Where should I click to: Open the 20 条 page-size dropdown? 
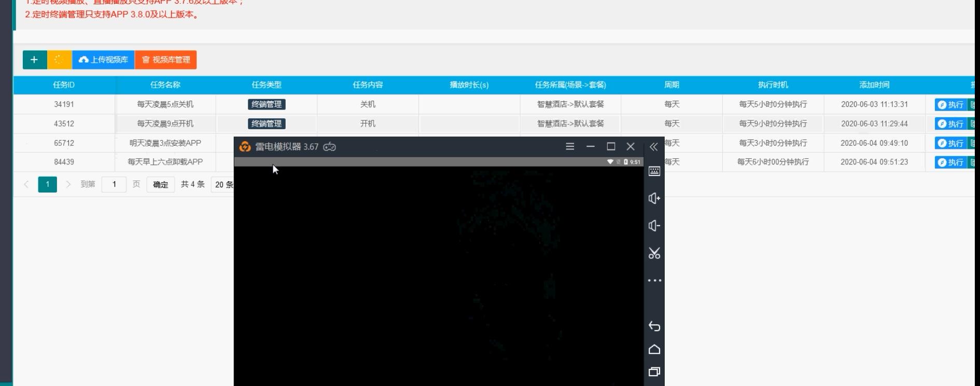[x=223, y=185]
